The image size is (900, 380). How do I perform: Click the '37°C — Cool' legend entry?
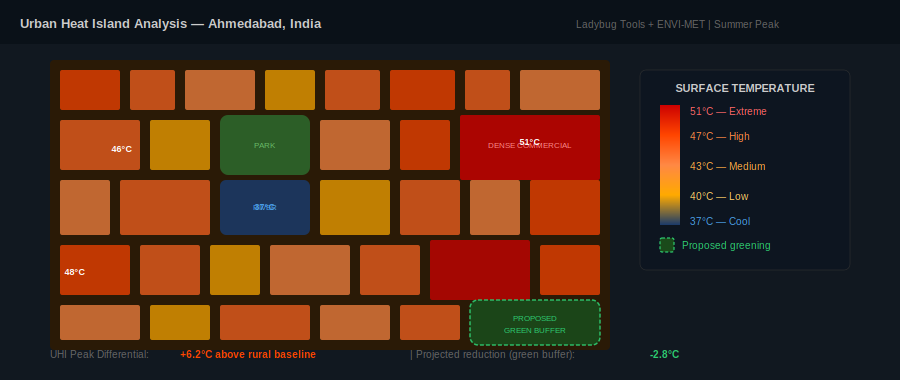720,222
